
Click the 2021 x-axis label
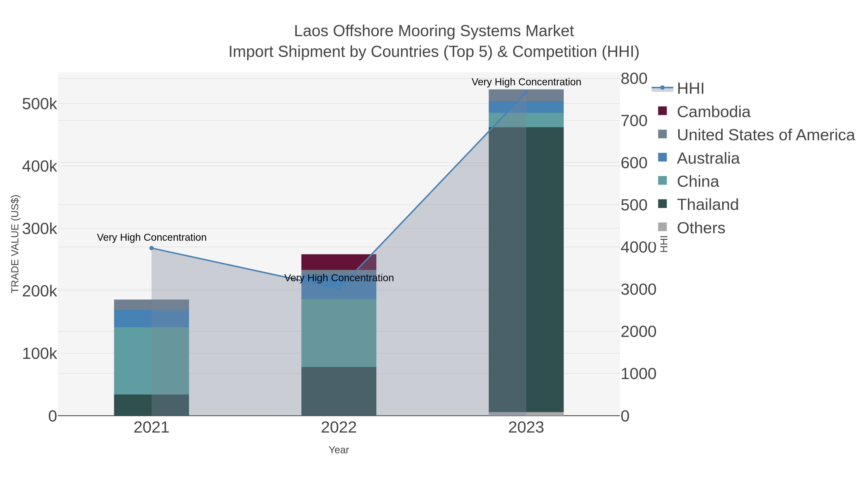[x=152, y=428]
